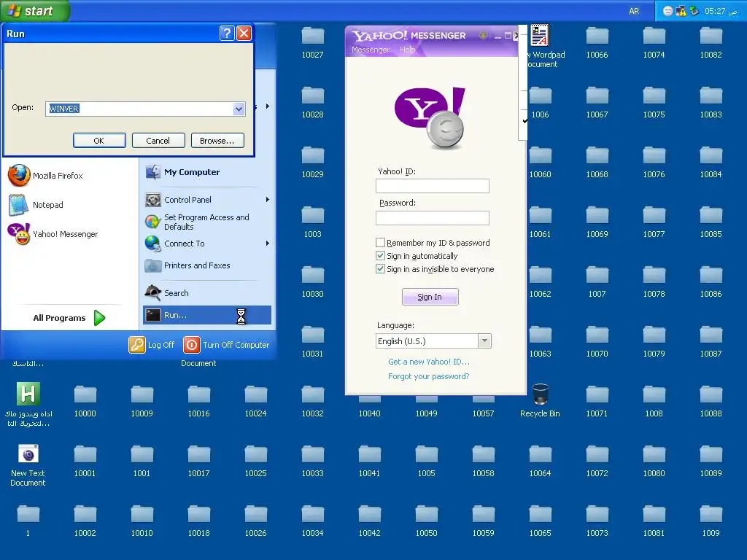Click the Yahoo Messenger logo image
The image size is (747, 560).
click(430, 117)
